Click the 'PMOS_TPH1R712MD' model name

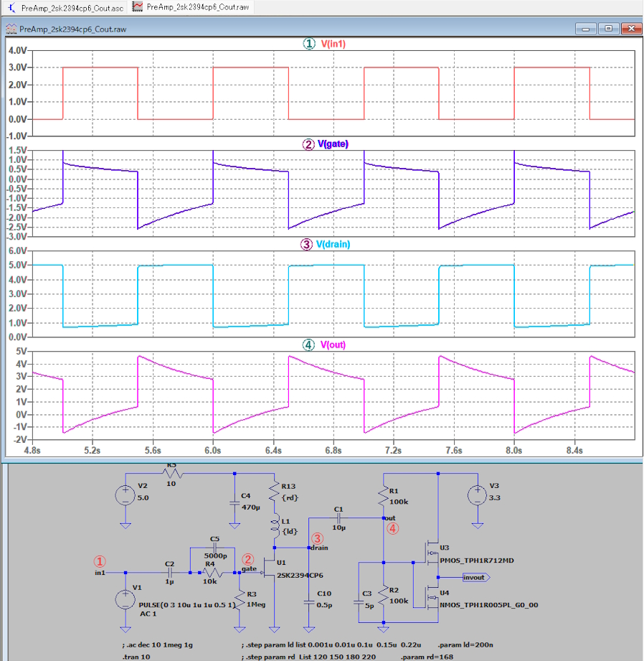tap(477, 561)
